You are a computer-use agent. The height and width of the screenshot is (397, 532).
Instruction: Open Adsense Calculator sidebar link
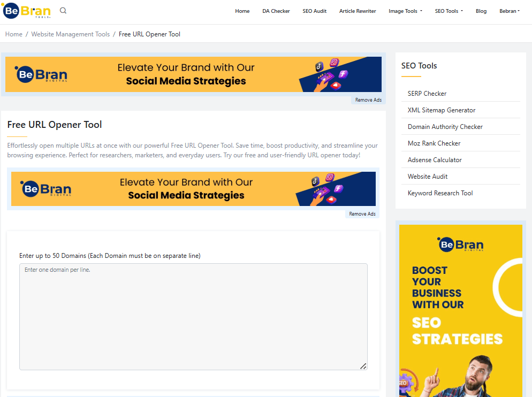point(435,160)
